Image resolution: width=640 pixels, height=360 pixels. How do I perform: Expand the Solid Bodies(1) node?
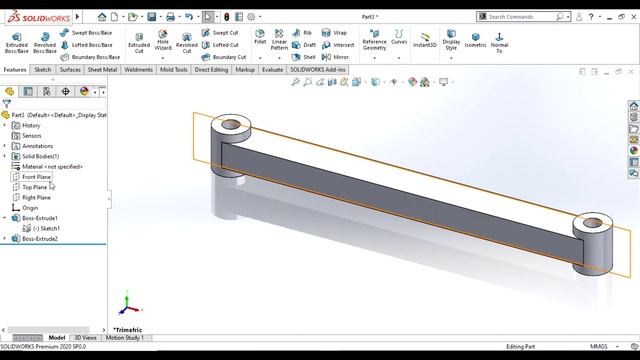coord(5,156)
